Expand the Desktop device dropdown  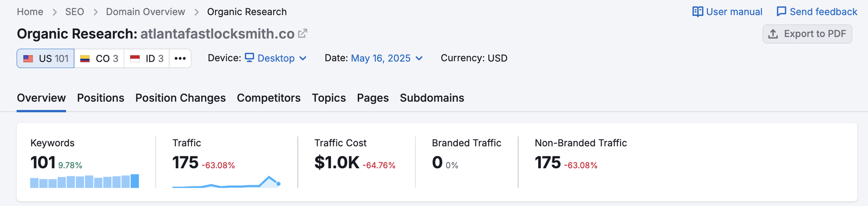click(276, 58)
